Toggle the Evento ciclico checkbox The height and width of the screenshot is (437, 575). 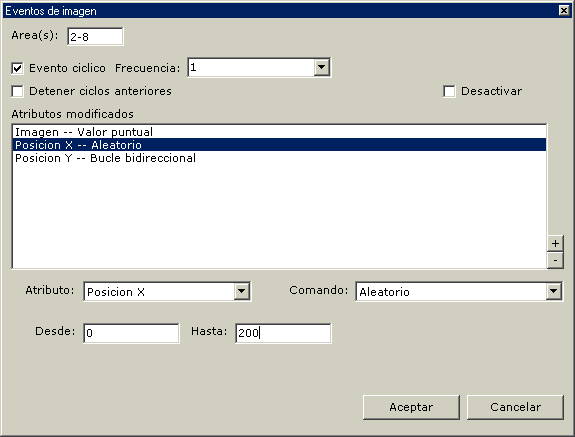(x=17, y=68)
